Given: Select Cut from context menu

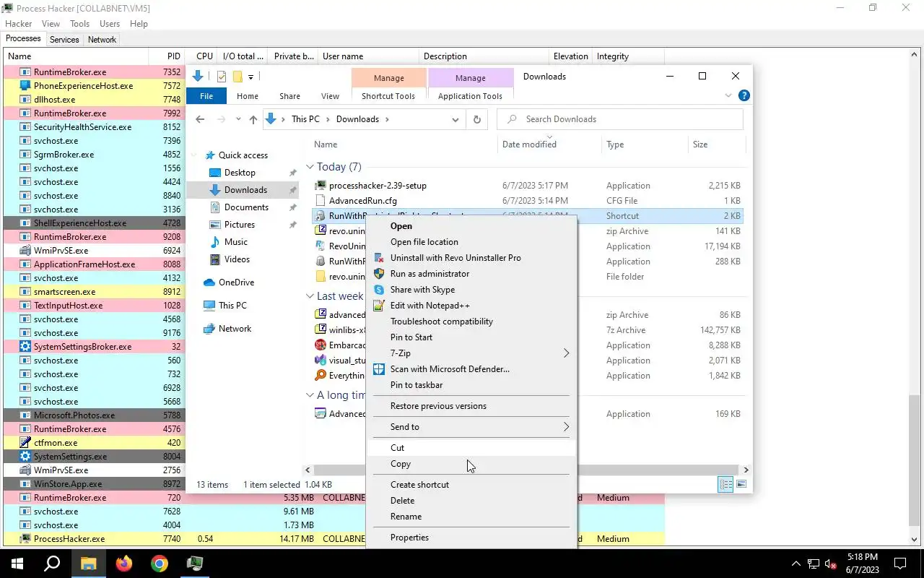Looking at the screenshot, I should click(471, 448).
